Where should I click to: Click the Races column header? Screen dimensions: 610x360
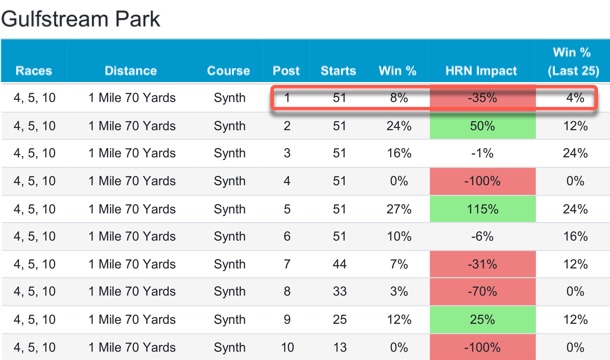coord(33,71)
